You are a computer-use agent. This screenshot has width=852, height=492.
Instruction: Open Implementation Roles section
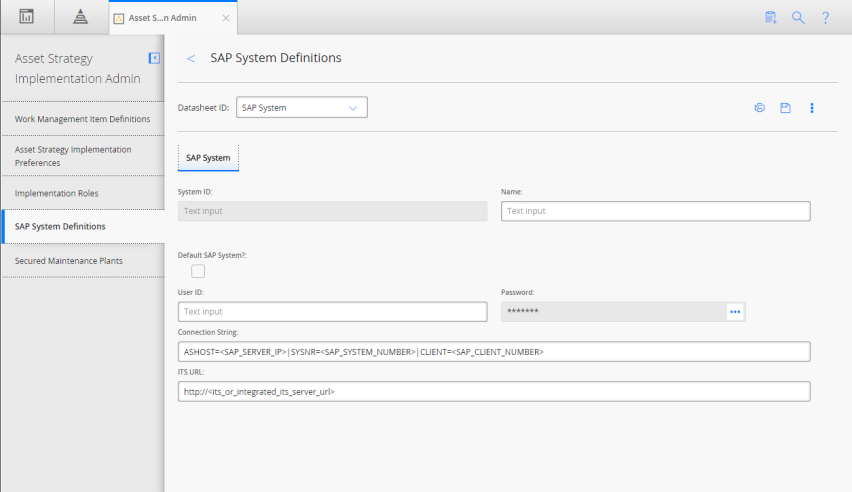tap(83, 193)
